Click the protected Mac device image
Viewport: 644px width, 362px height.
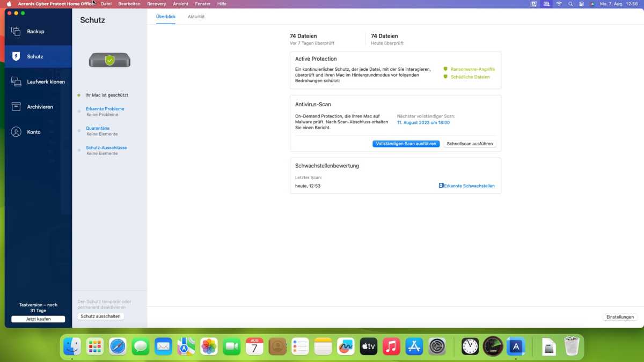109,60
